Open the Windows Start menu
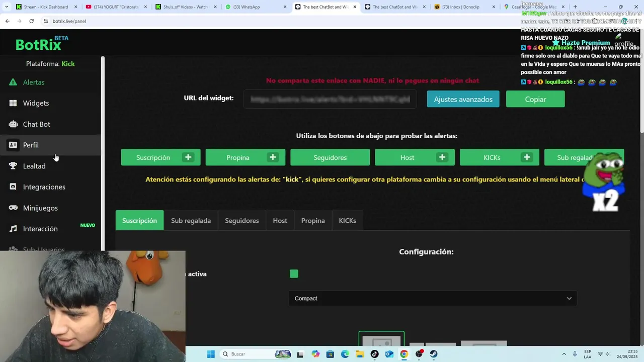This screenshot has width=644, height=362. [211, 354]
